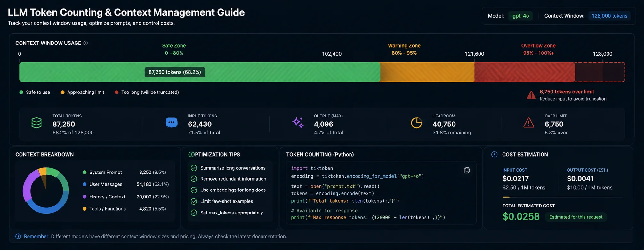Click the $0.0041 output cost value
Screen dimensions: 644x250
click(x=580, y=178)
